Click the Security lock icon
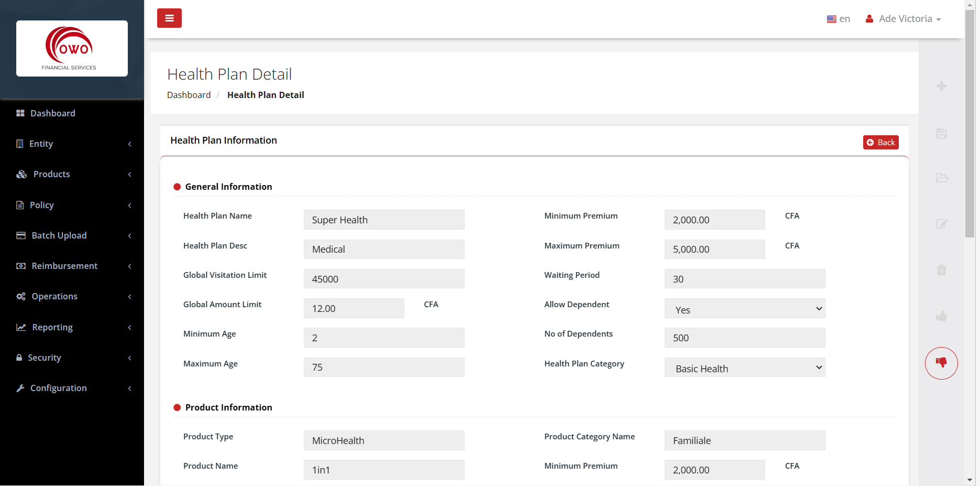The image size is (980, 486). [x=19, y=358]
